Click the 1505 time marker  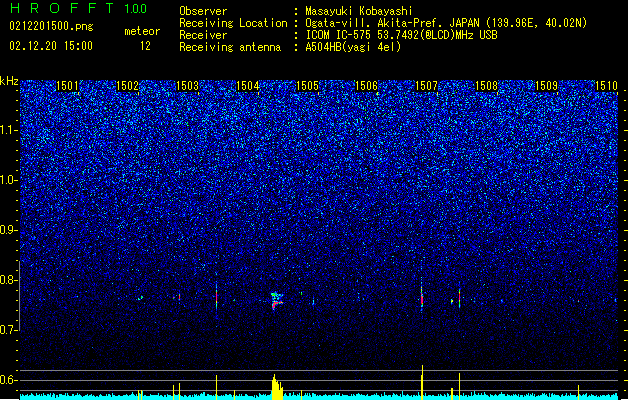pos(307,86)
